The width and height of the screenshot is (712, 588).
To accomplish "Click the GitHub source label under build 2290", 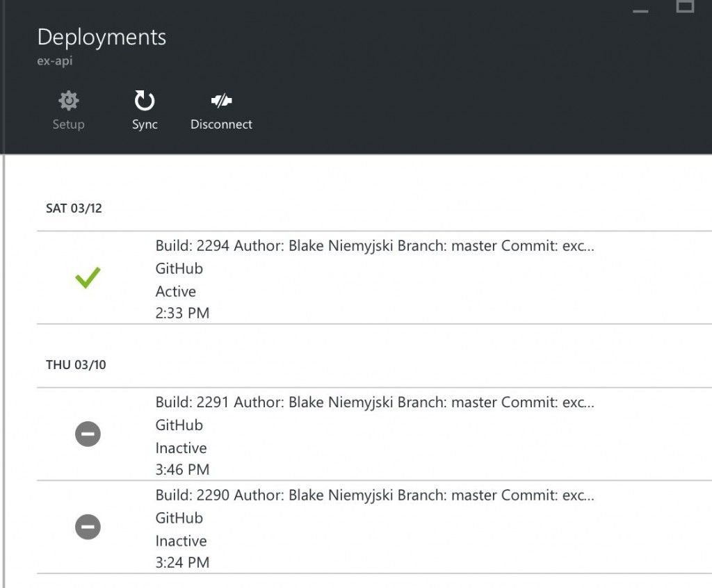I will [x=179, y=518].
